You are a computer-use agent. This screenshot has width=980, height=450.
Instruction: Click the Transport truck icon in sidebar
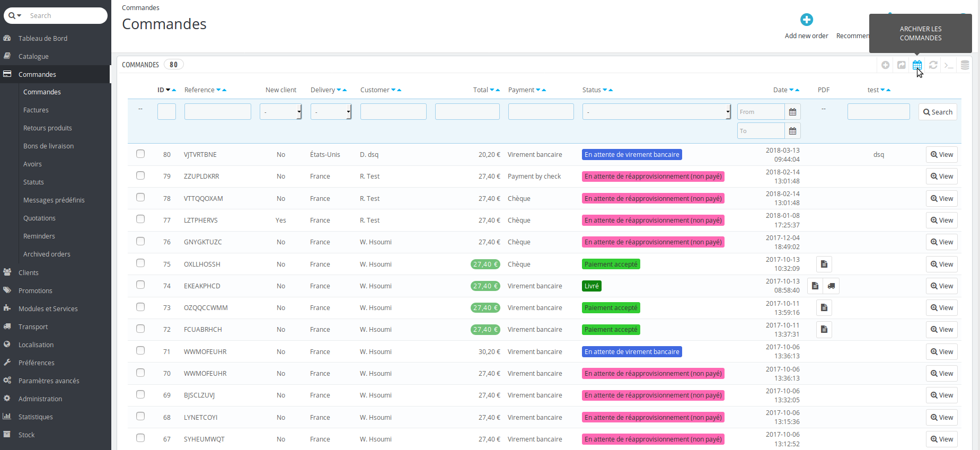(x=7, y=326)
